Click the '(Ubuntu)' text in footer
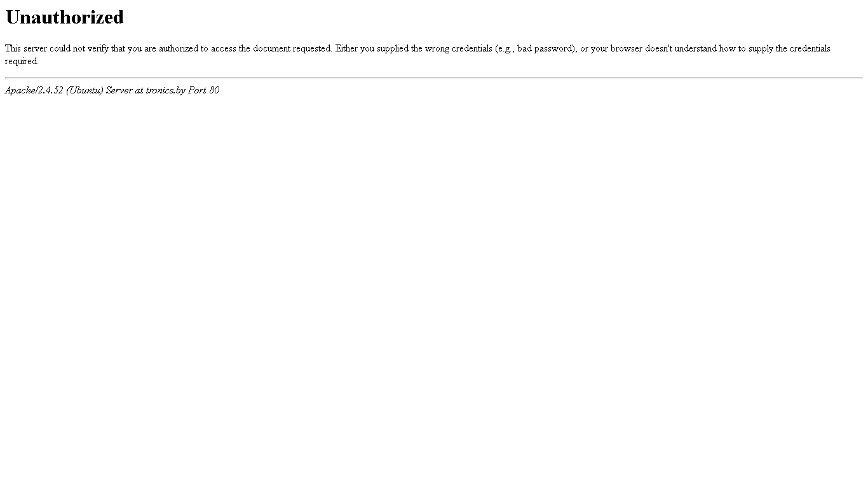868x488 pixels. [85, 90]
